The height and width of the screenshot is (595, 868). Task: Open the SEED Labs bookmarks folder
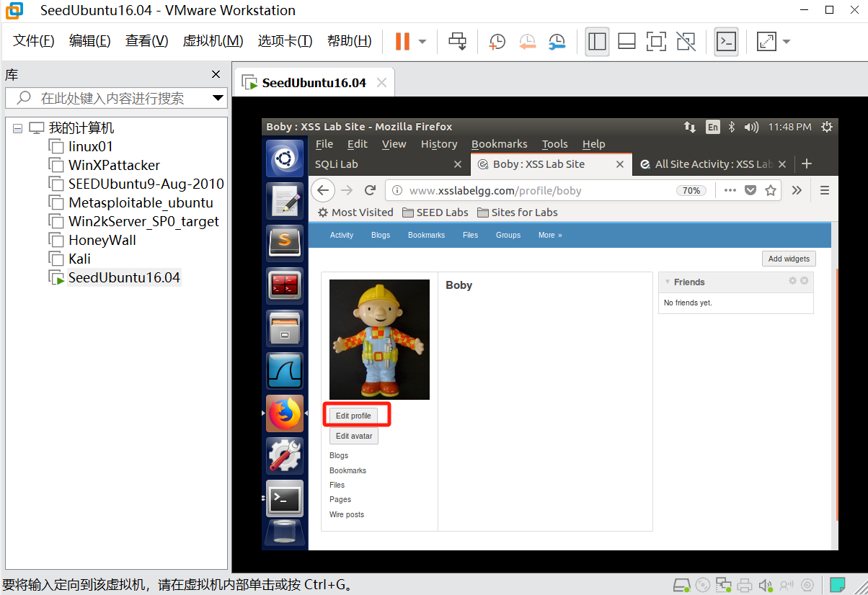[x=435, y=212]
